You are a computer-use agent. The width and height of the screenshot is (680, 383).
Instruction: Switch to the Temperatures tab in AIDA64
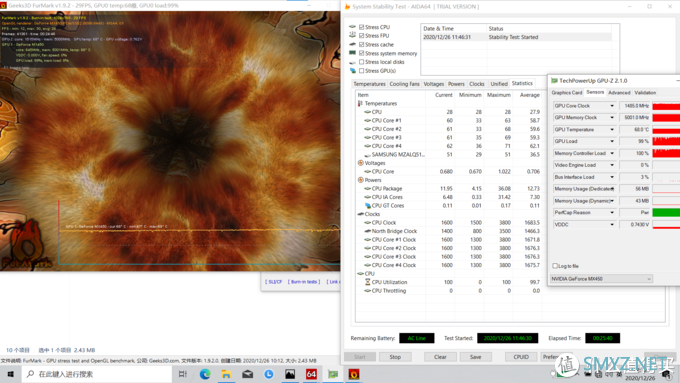click(369, 84)
